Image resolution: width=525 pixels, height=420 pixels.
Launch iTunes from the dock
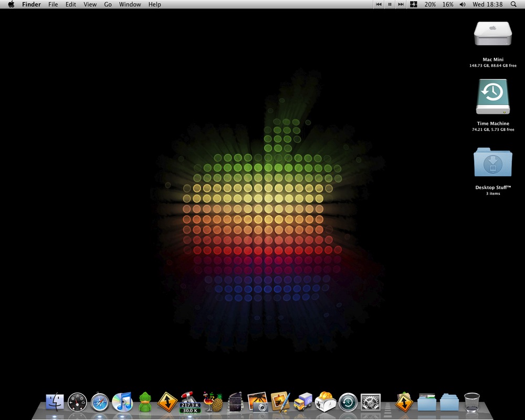point(122,402)
